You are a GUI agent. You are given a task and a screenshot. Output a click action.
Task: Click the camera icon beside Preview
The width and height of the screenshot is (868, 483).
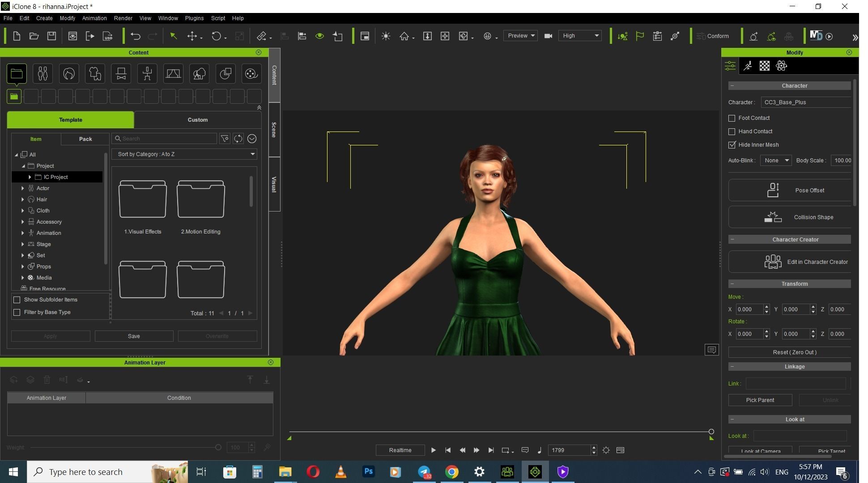pyautogui.click(x=548, y=36)
